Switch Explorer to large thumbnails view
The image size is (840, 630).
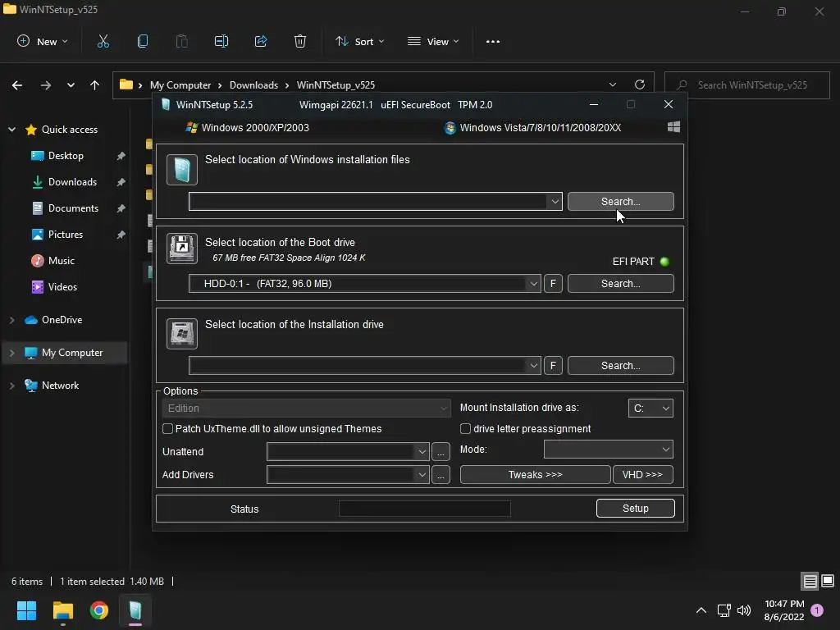828,581
